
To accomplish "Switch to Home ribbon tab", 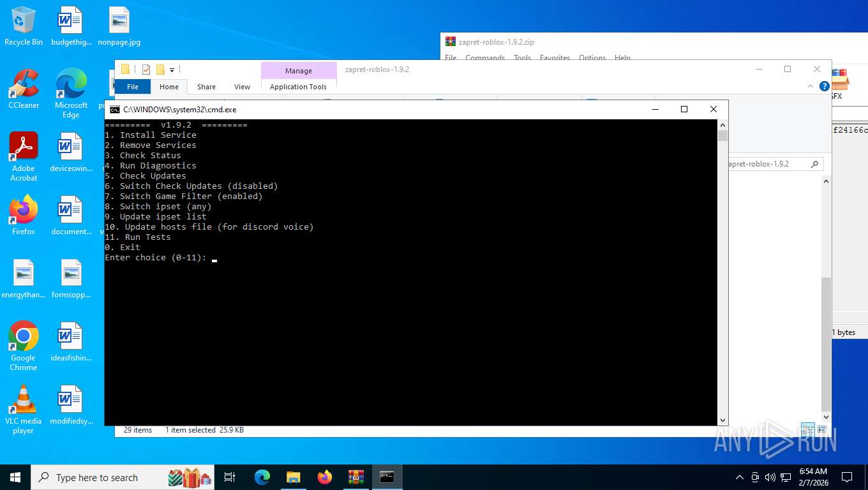I will pyautogui.click(x=169, y=87).
